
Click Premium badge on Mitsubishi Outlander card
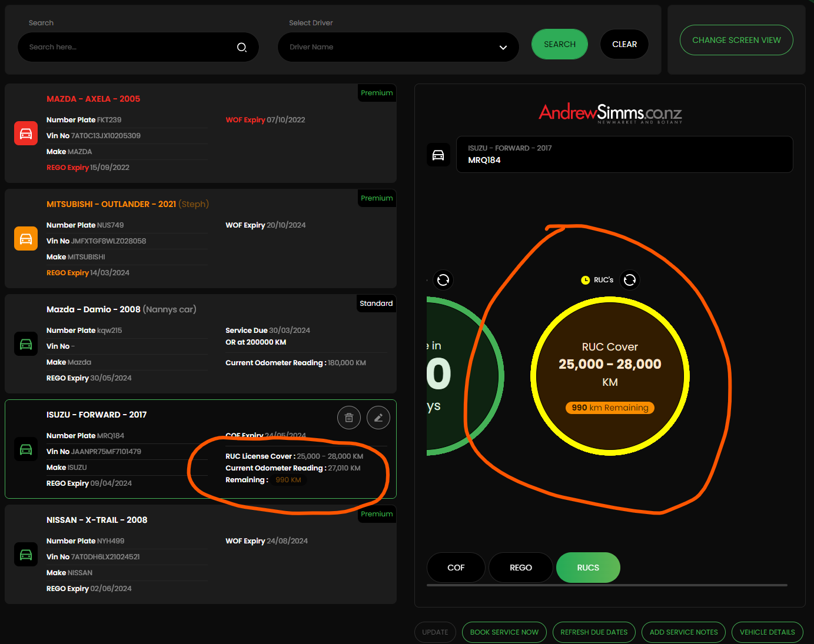point(377,198)
